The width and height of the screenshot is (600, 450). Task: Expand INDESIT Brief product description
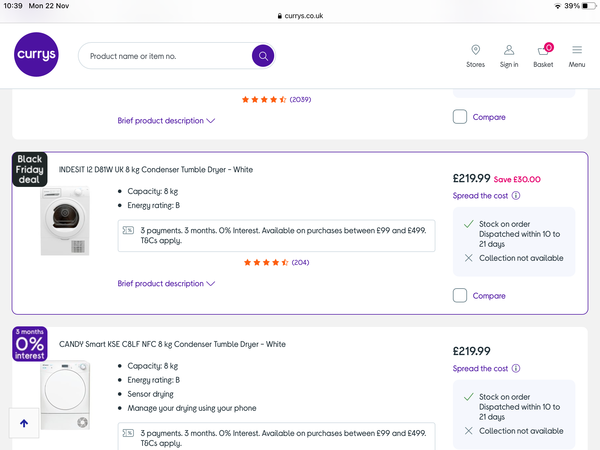point(166,284)
